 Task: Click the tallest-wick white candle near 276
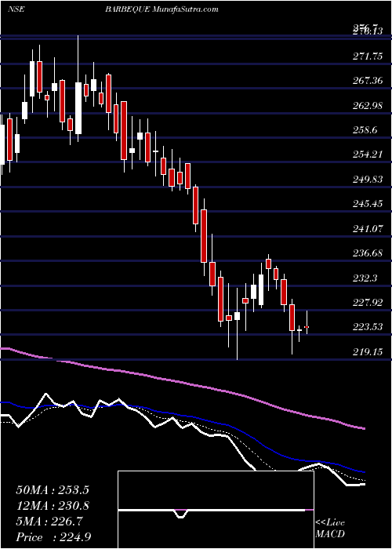(78, 108)
